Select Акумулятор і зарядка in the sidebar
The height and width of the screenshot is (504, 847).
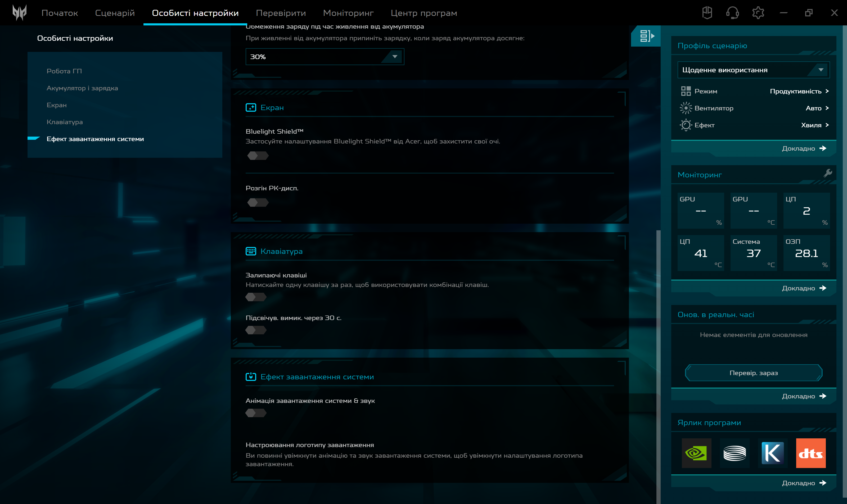point(83,88)
